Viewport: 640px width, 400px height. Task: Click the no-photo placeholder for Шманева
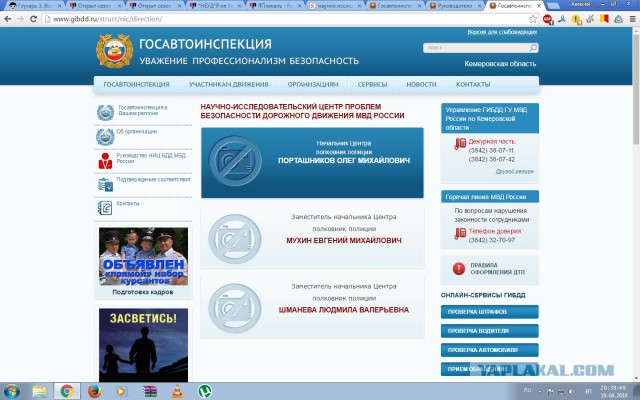click(x=235, y=309)
